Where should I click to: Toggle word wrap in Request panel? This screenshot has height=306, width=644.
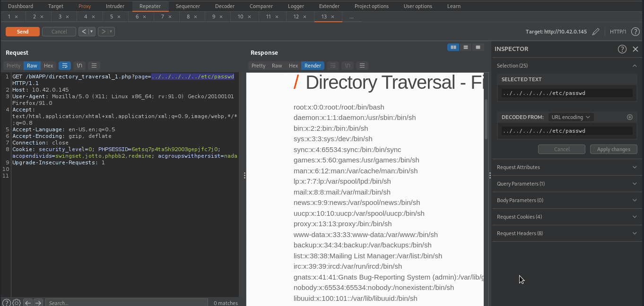tap(65, 66)
